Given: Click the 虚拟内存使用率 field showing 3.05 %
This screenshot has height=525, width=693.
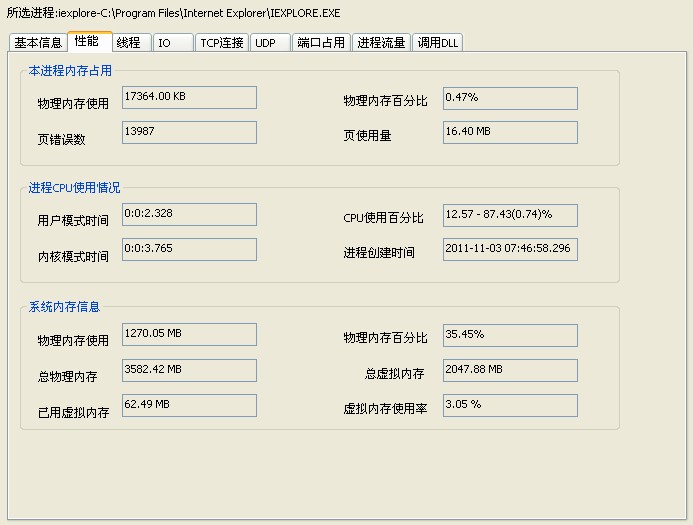Looking at the screenshot, I should [x=510, y=405].
